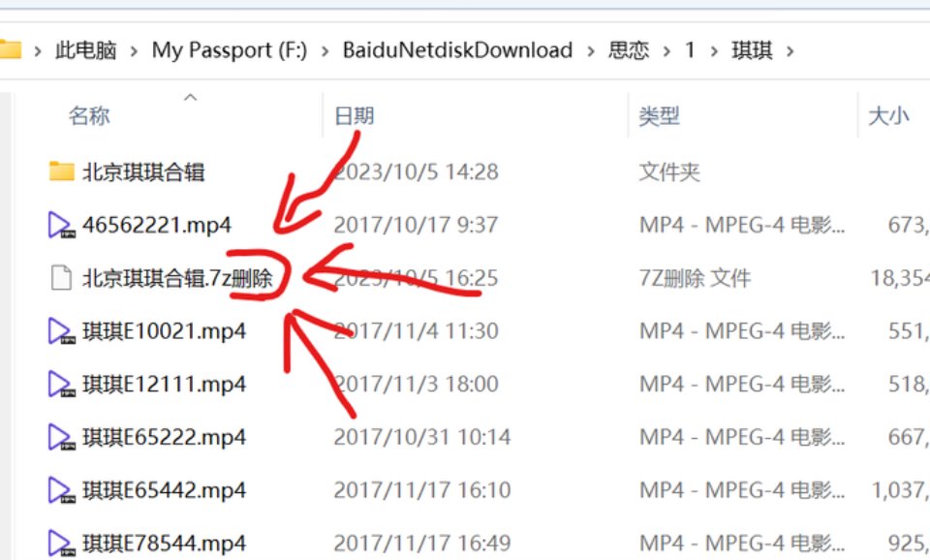Image resolution: width=930 pixels, height=560 pixels.
Task: Select the 琪琪E12111.mp4 video icon
Action: [x=61, y=385]
